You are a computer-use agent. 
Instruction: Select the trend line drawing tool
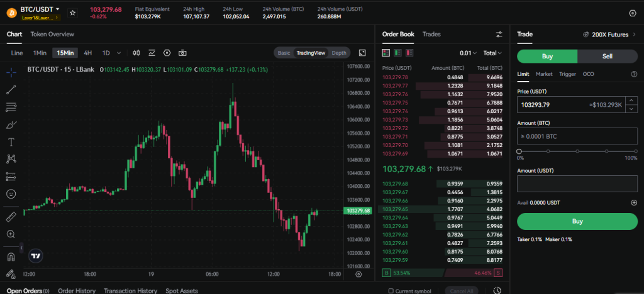(x=11, y=90)
